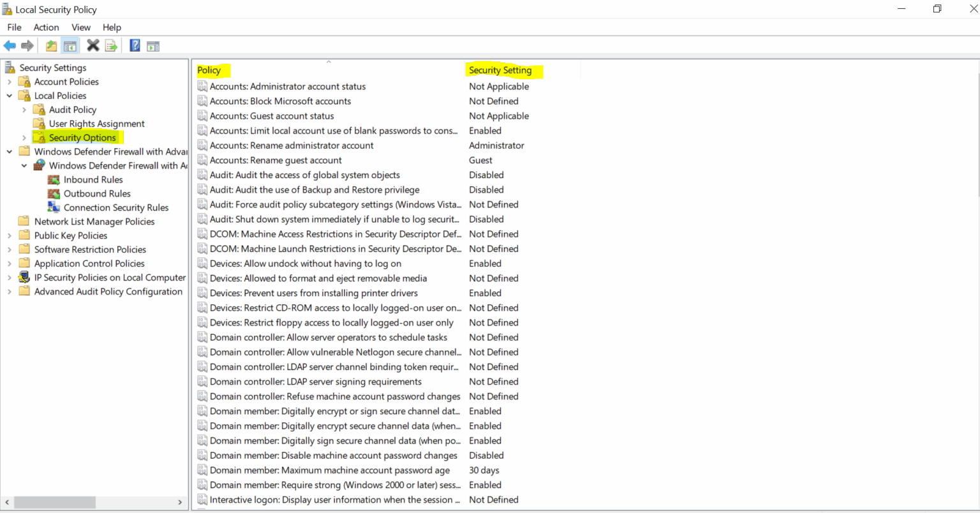This screenshot has height=513, width=980.
Task: Click the Export List toolbar icon
Action: pos(110,45)
